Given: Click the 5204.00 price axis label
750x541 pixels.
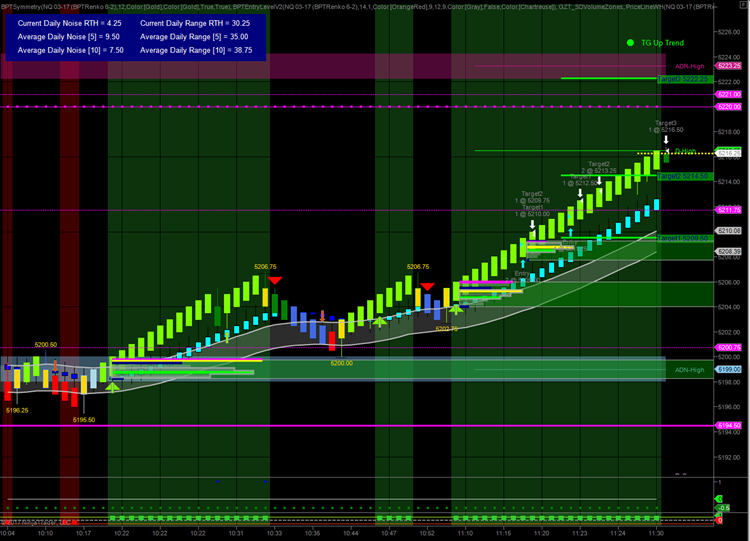Looking at the screenshot, I should pyautogui.click(x=729, y=307).
